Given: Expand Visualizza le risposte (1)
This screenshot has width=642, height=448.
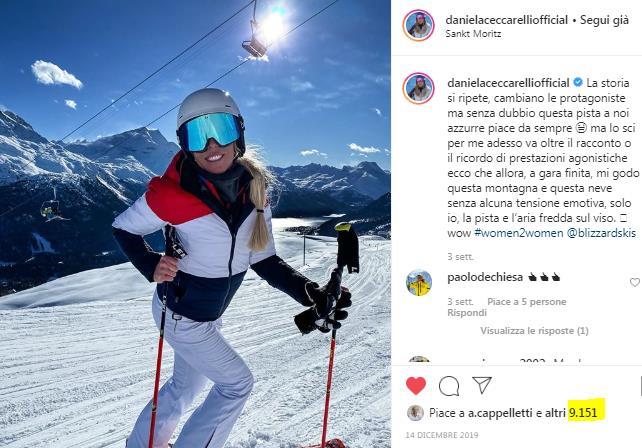Looking at the screenshot, I should coord(534,330).
